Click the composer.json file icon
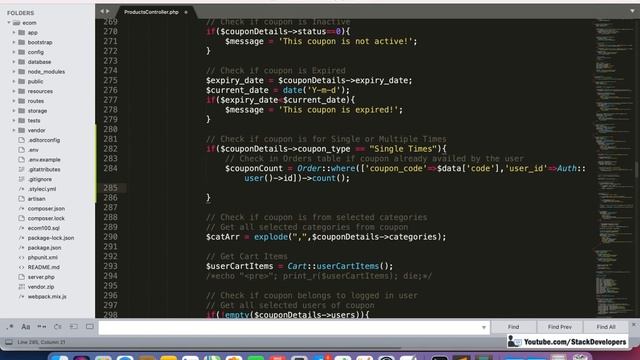The width and height of the screenshot is (640, 360). coord(22,209)
